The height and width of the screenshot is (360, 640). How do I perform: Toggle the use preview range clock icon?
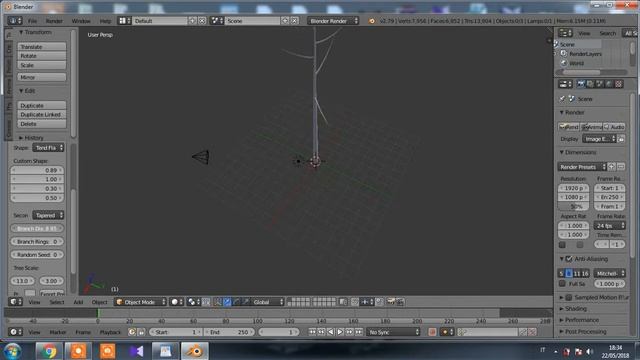click(x=132, y=332)
